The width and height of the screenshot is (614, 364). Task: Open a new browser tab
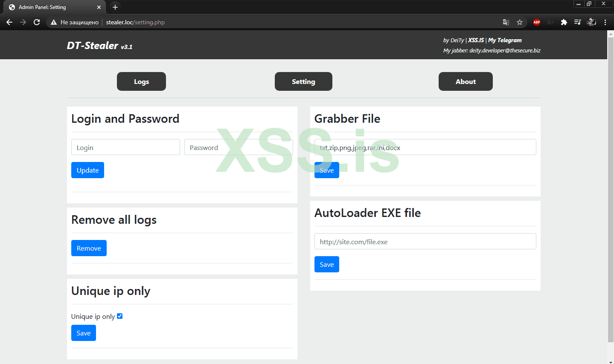tap(115, 7)
